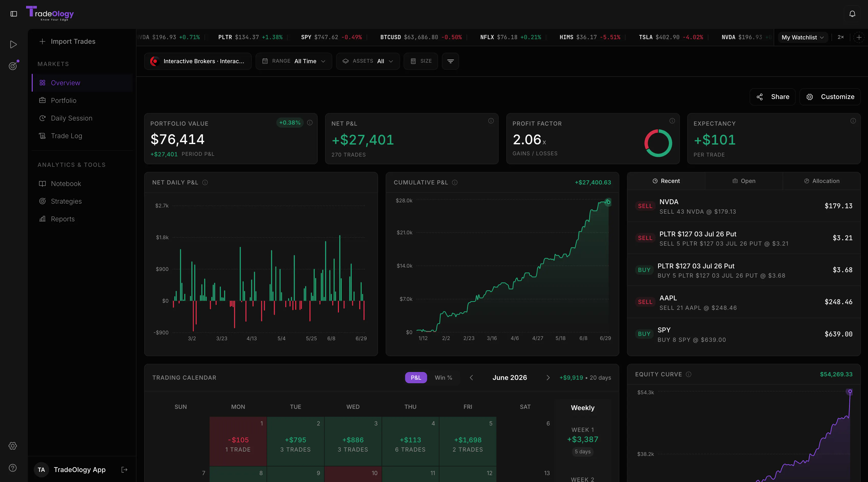Click June 2 calendar cell +$795
The image size is (868, 482).
[295, 442]
